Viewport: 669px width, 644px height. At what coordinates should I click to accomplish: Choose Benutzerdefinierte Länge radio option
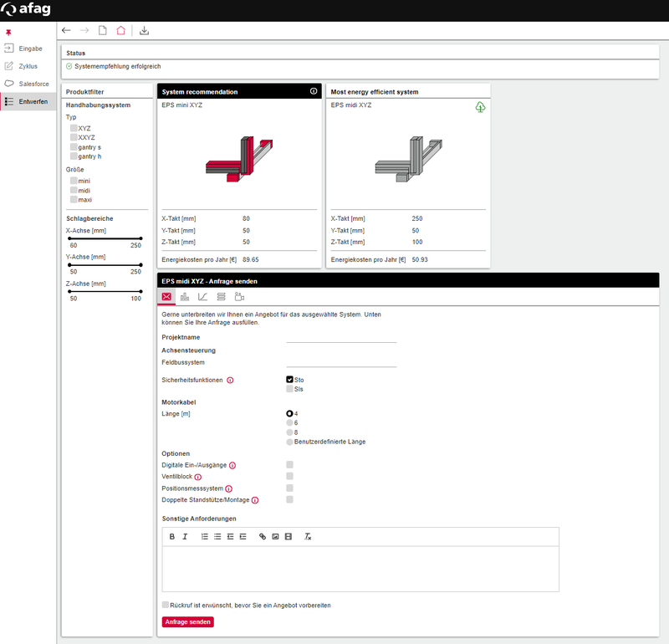tap(289, 442)
